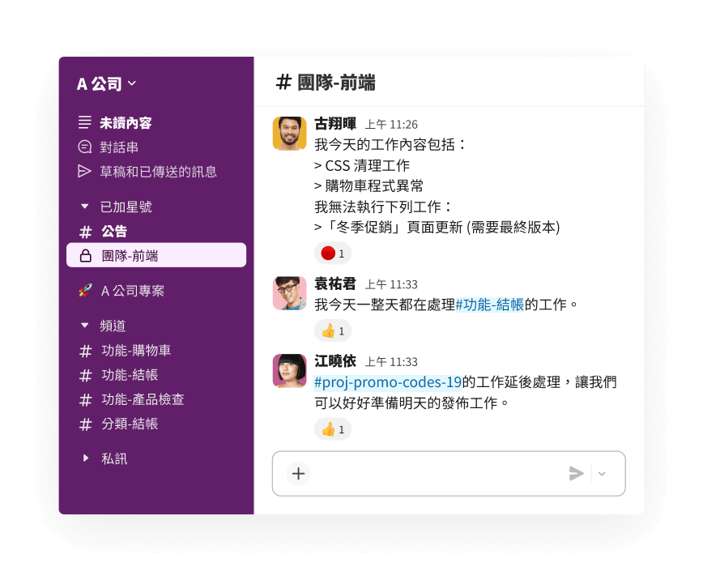Expand the 私訊 section
The height and width of the screenshot is (588, 703).
point(85,458)
